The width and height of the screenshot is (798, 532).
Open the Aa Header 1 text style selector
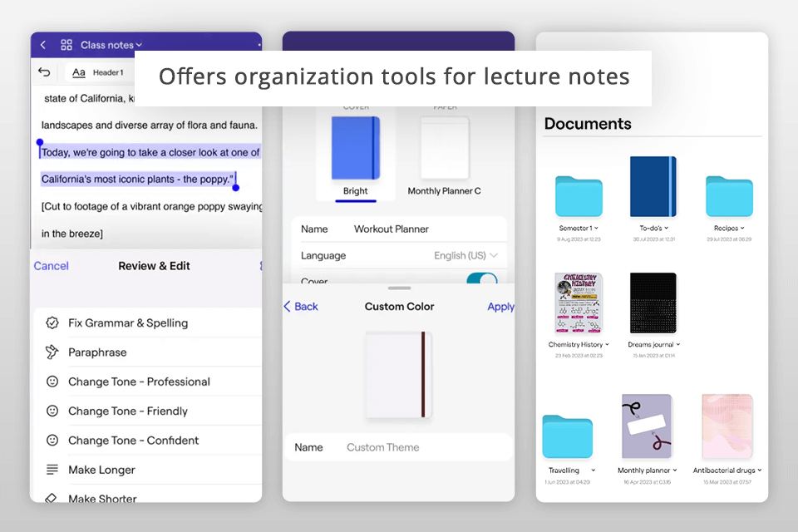pos(99,72)
